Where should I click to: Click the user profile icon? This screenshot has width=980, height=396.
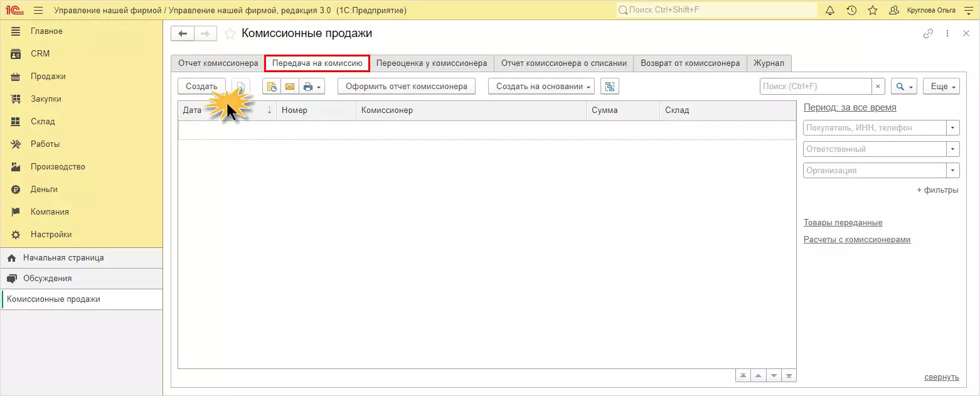coord(894,10)
